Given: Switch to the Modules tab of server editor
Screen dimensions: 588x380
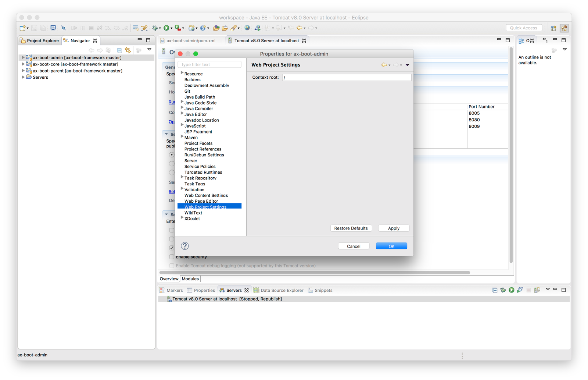Looking at the screenshot, I should (190, 279).
